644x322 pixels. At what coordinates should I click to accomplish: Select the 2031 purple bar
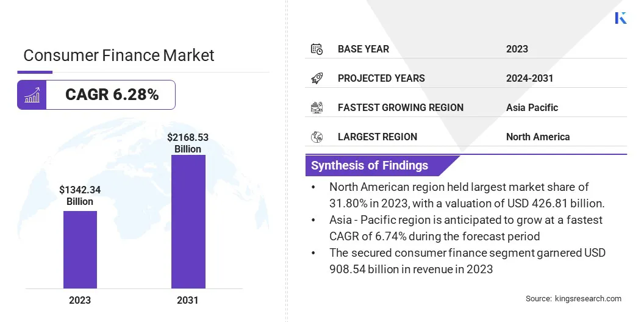188,221
